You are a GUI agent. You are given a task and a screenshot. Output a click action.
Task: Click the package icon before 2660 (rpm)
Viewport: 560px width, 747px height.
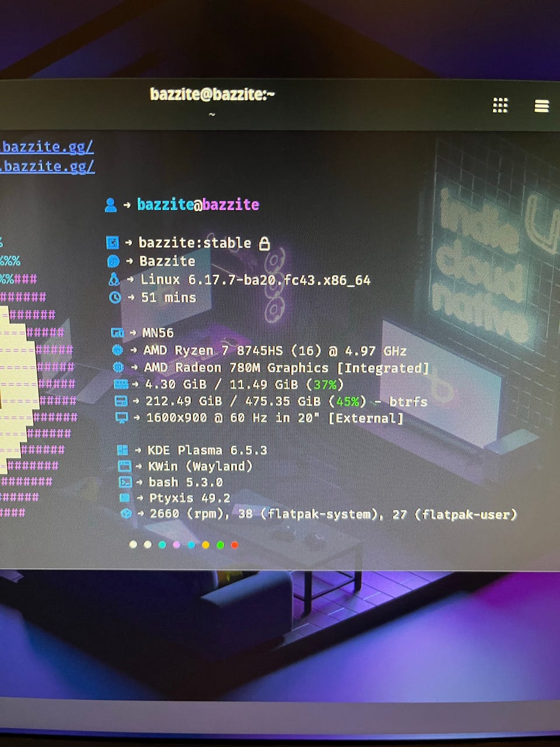pyautogui.click(x=126, y=514)
